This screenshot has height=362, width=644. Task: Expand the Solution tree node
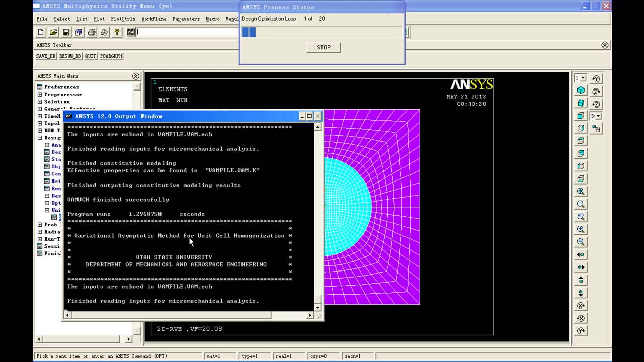[x=40, y=101]
